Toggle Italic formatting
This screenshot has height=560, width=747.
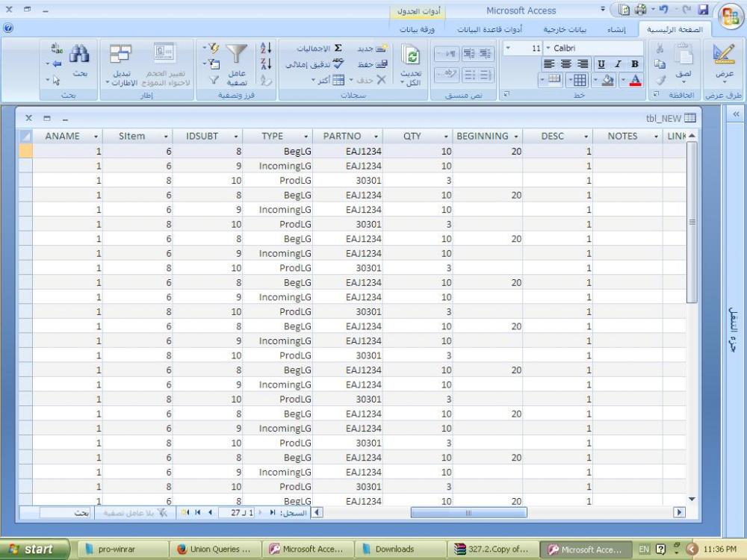(620, 64)
